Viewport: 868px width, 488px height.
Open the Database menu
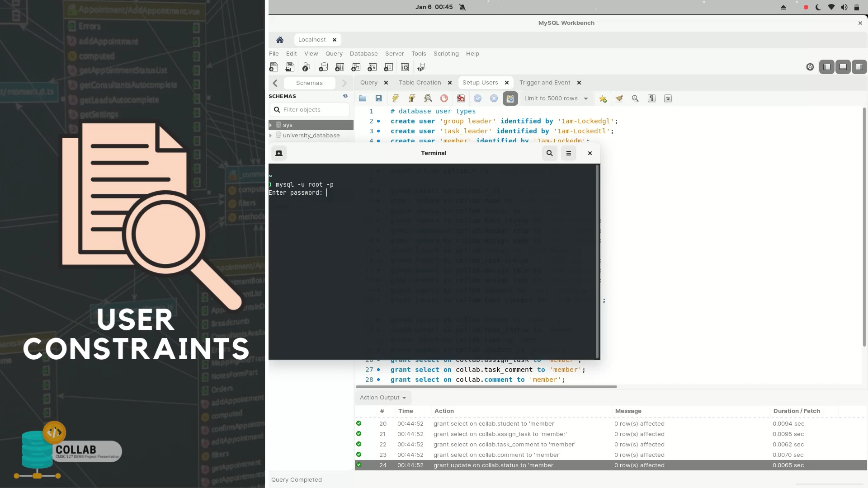(363, 53)
